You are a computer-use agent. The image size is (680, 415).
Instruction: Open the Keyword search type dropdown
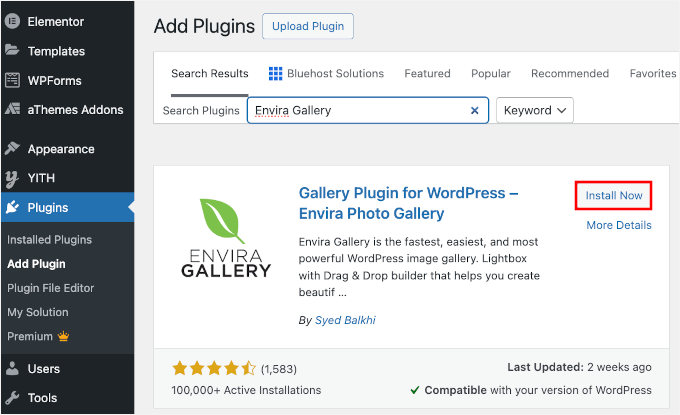(x=534, y=110)
